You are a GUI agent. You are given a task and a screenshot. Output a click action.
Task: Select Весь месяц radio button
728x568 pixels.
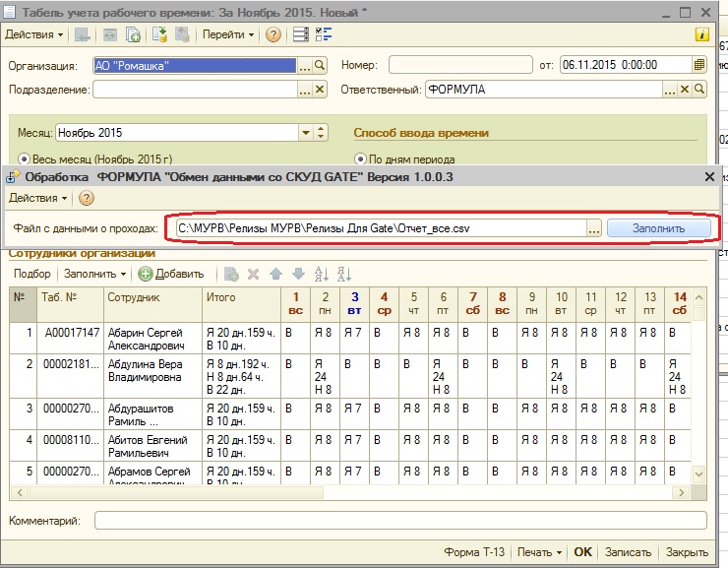coord(24,159)
